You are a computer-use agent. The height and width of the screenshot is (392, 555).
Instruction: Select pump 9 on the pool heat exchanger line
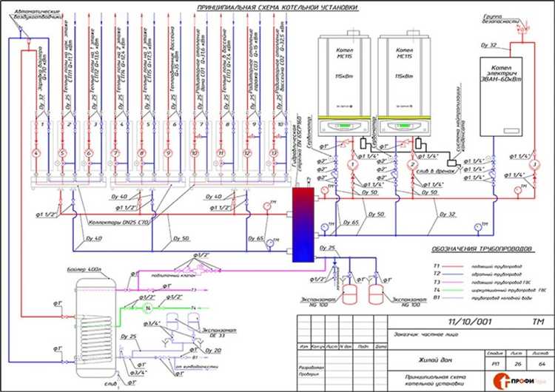(168, 154)
